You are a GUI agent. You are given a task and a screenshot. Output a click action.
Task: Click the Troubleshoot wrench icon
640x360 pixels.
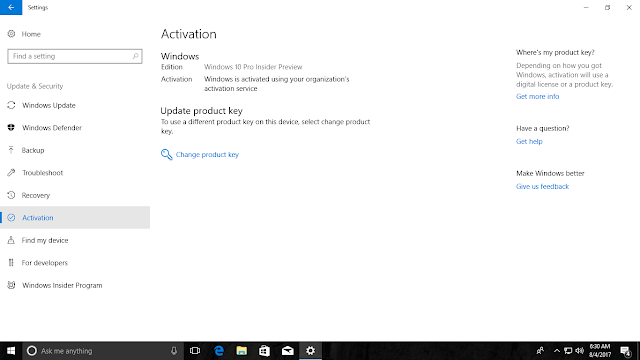[x=11, y=173]
